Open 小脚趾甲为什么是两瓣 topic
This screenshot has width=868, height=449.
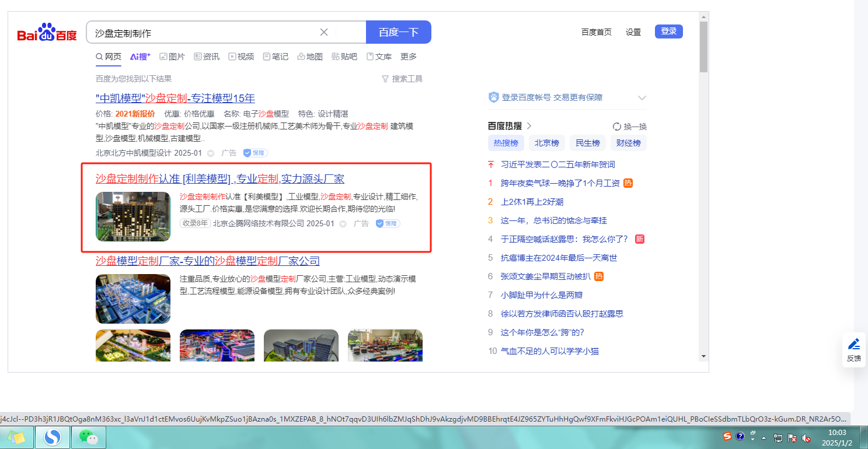coord(542,295)
